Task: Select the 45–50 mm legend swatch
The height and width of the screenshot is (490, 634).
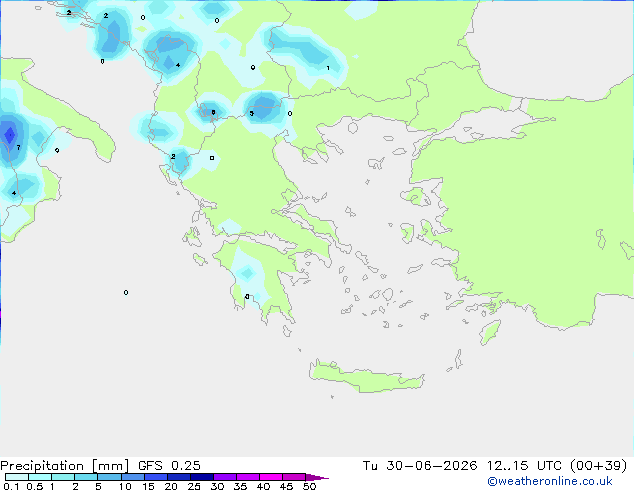Action: 294,477
